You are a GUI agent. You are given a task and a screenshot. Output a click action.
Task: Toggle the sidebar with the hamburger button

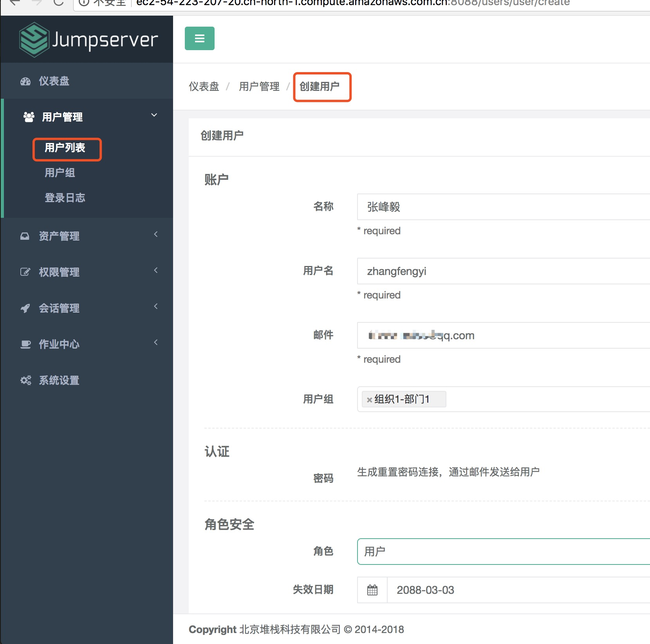pos(200,38)
